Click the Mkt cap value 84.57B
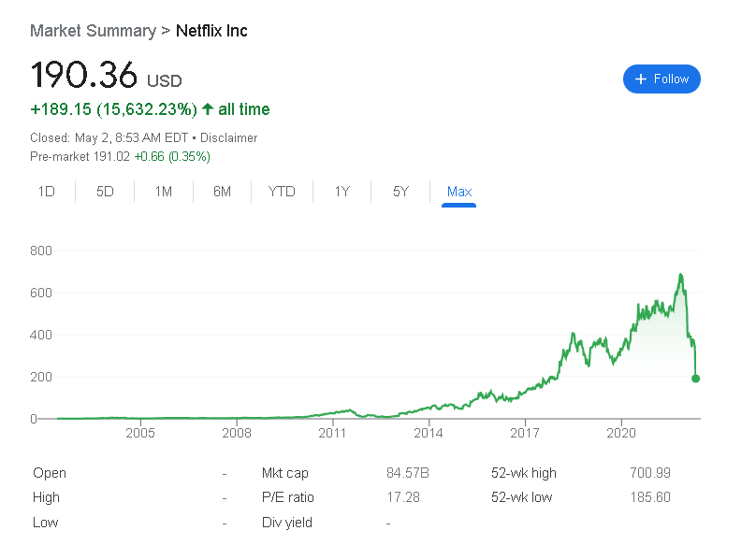Viewport: 756px width, 545px height. pos(410,473)
